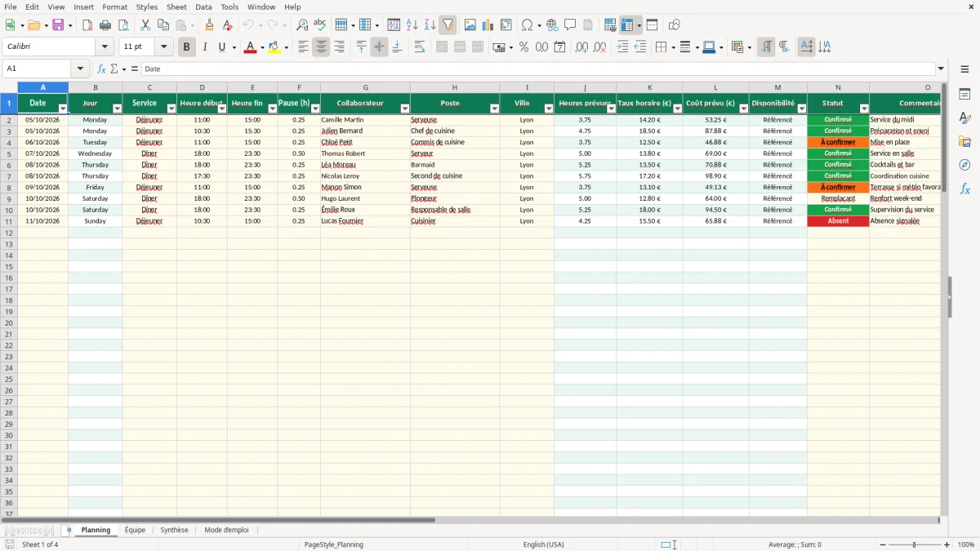Open Find & Replace
Screen dimensions: 980x551
tap(302, 25)
